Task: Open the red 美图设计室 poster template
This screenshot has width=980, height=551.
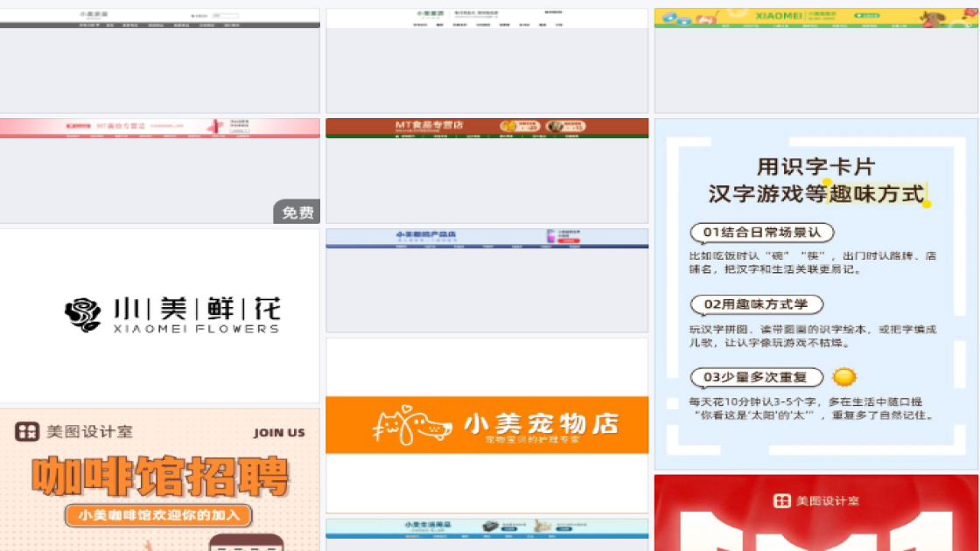Action: point(815,513)
